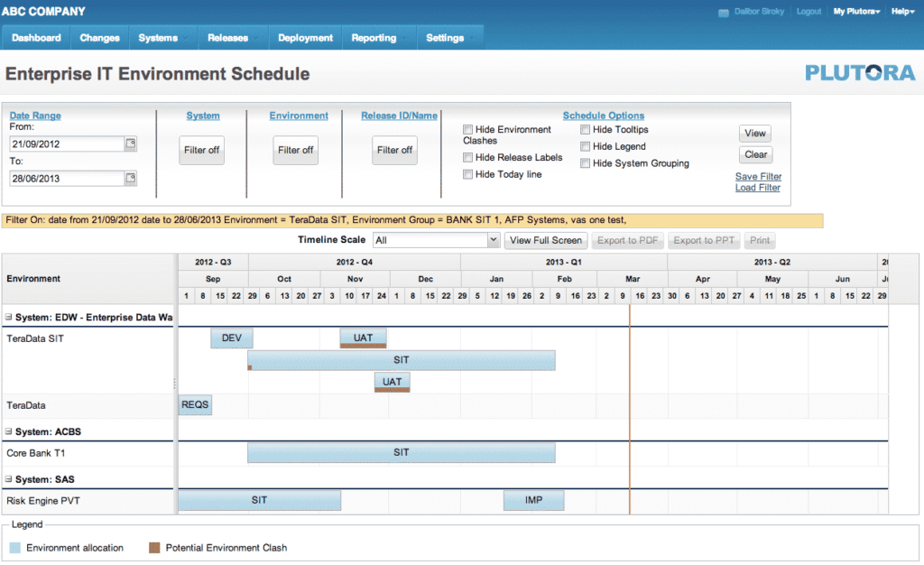
Task: Click the Print button
Action: click(x=760, y=240)
